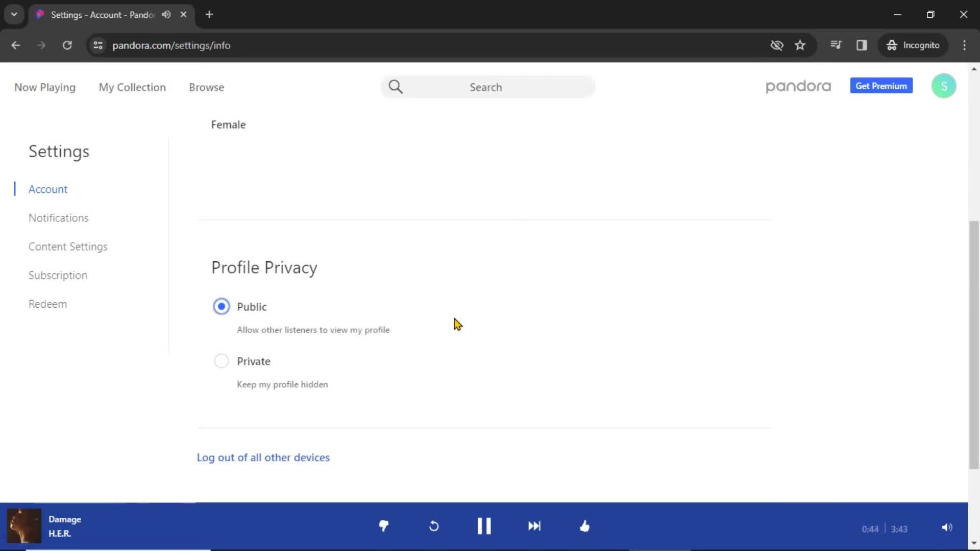The height and width of the screenshot is (551, 980).
Task: Open the Incognito indicator
Action: [x=913, y=45]
